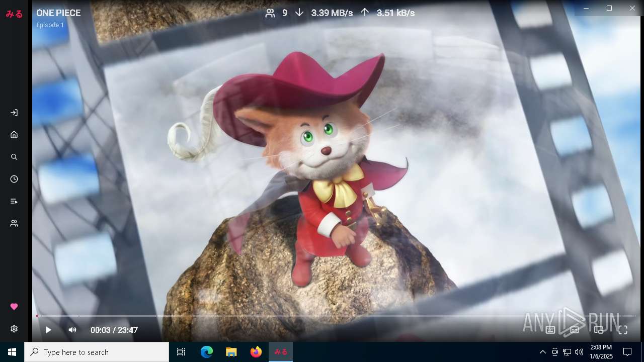The width and height of the screenshot is (644, 362).
Task: Open Task View on the taskbar
Action: pyautogui.click(x=181, y=352)
